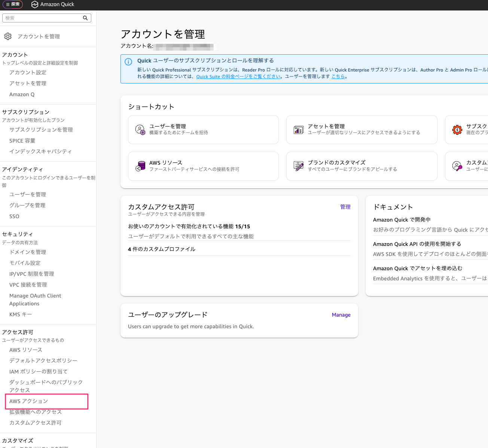Click お使いのアカウントで有効化されている機能 15/15 text

pyautogui.click(x=189, y=227)
